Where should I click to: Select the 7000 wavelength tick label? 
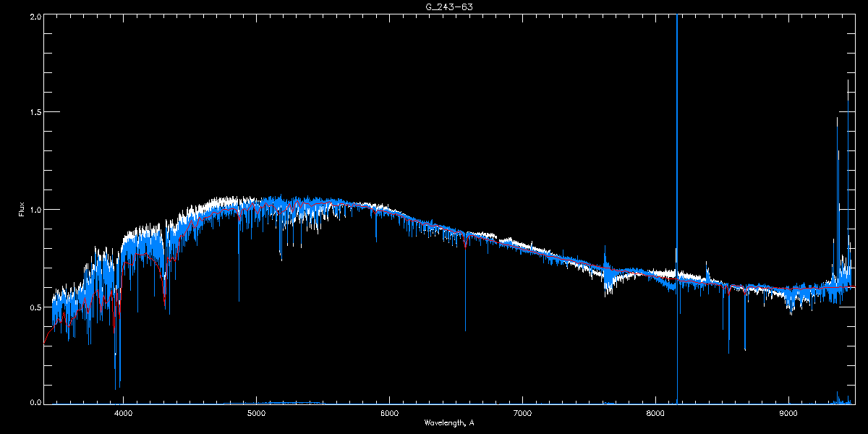coord(522,413)
